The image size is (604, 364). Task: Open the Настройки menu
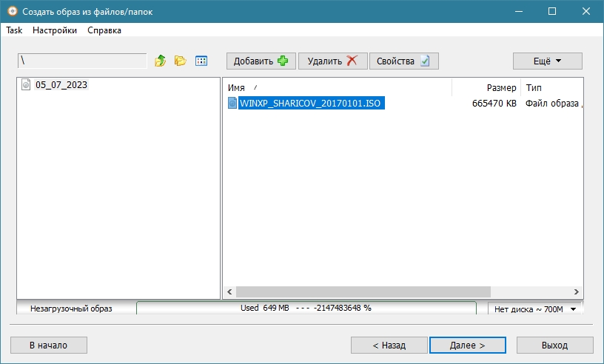pos(55,30)
